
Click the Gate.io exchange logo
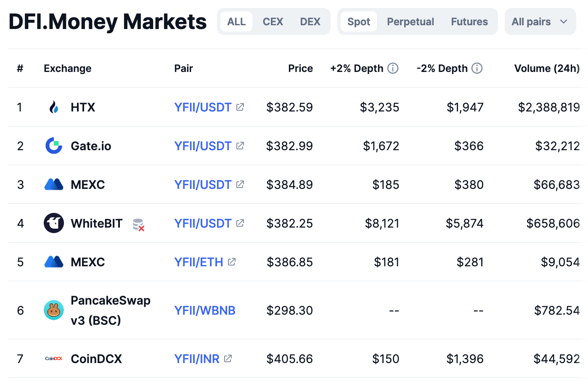[54, 146]
